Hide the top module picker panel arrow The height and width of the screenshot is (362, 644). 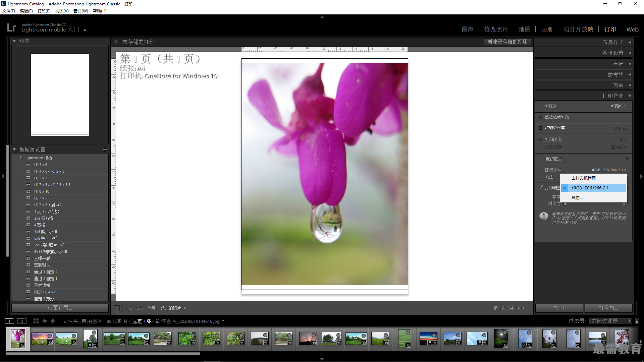click(322, 17)
